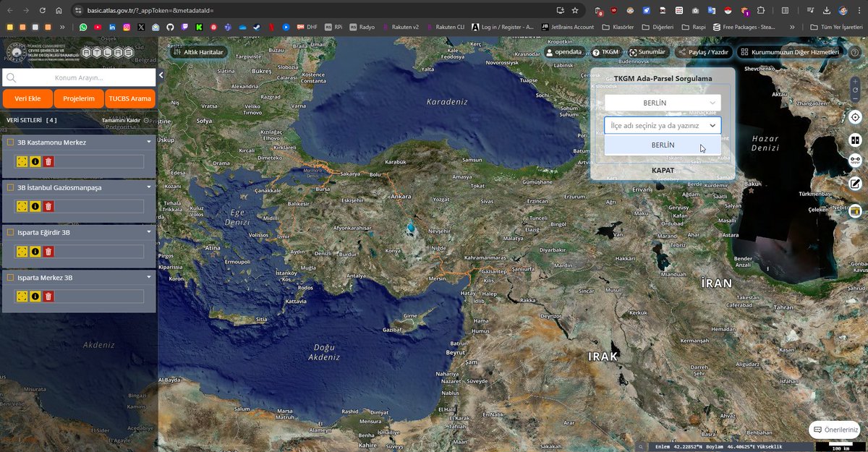Open the help question mark icon

click(x=854, y=52)
